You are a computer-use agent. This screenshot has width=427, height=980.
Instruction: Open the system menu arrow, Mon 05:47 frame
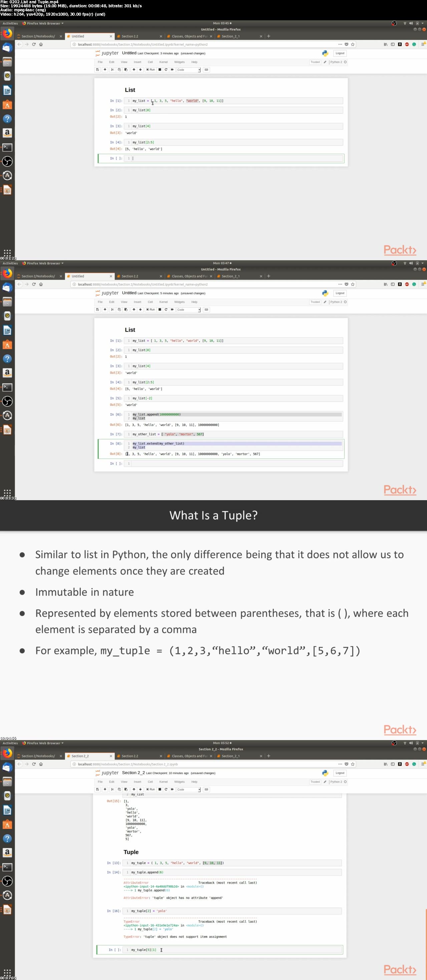(422, 263)
